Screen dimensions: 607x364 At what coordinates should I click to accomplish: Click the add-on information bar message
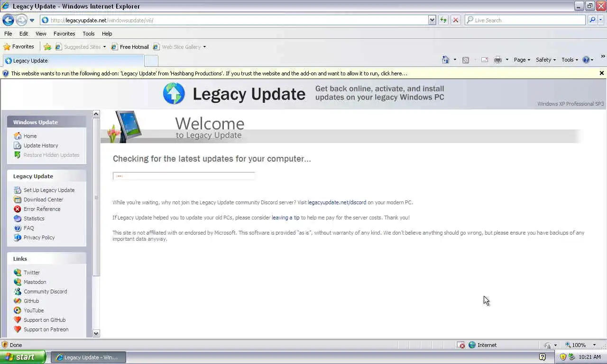(x=209, y=73)
